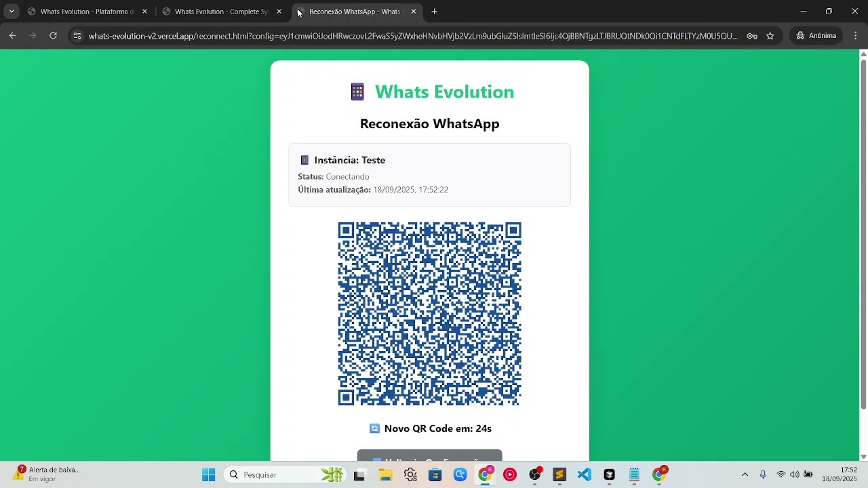Expand the tab search dropdown

click(12, 12)
